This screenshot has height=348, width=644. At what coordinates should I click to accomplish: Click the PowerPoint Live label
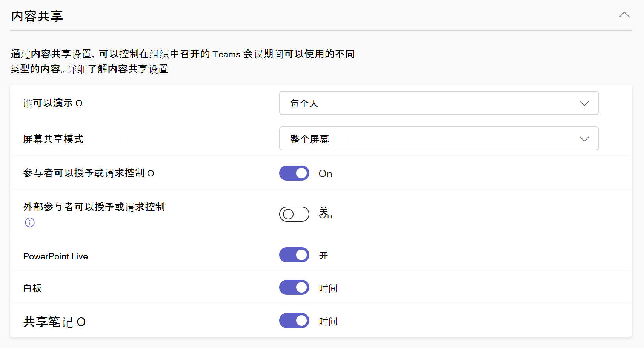coord(55,256)
